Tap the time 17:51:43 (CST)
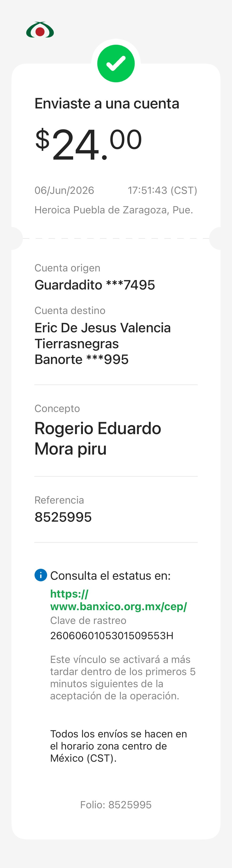 [x=162, y=190]
